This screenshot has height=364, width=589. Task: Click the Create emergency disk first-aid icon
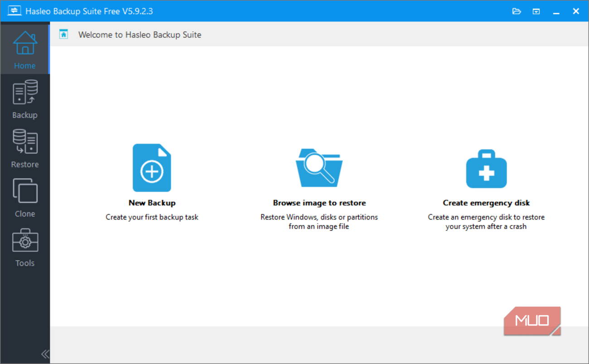click(x=486, y=169)
